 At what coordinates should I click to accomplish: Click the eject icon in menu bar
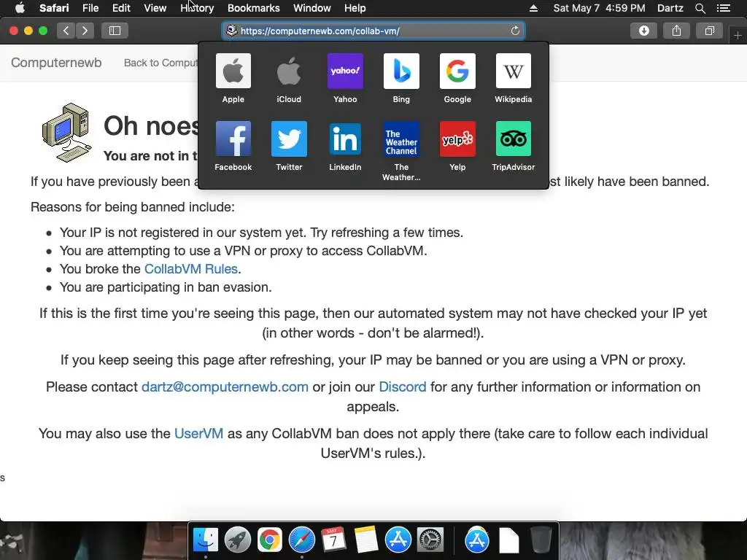pyautogui.click(x=533, y=8)
